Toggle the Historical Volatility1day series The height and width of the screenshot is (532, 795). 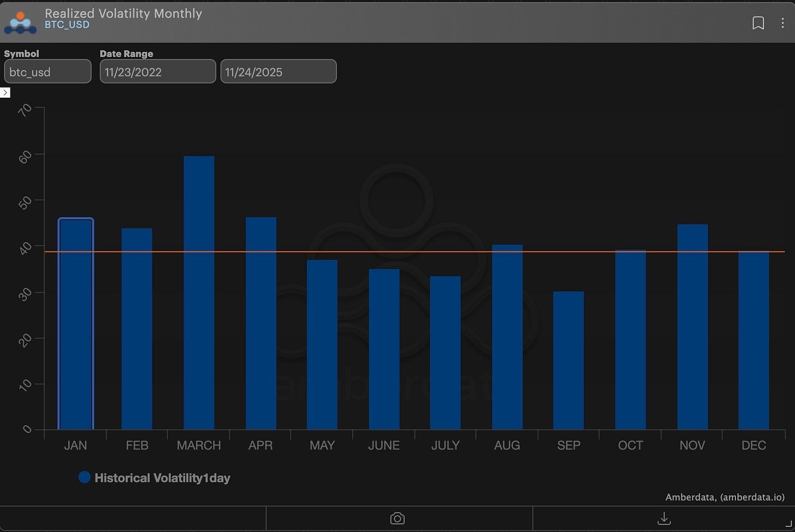162,477
